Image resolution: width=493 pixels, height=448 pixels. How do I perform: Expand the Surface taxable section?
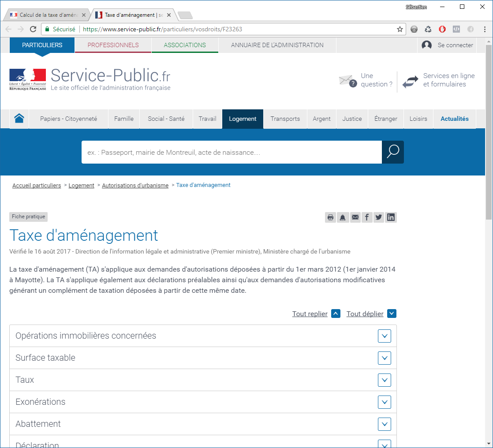[385, 358]
